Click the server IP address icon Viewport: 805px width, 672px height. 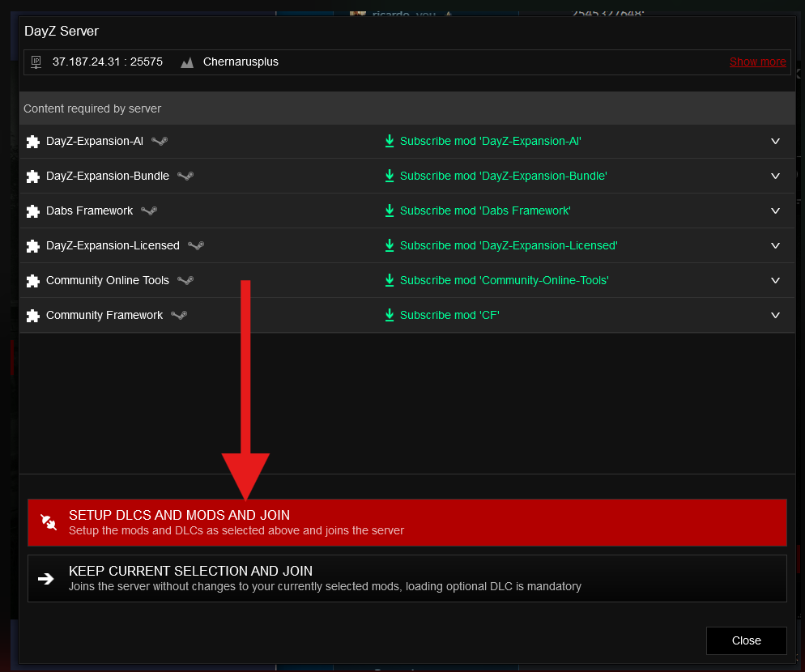[36, 62]
